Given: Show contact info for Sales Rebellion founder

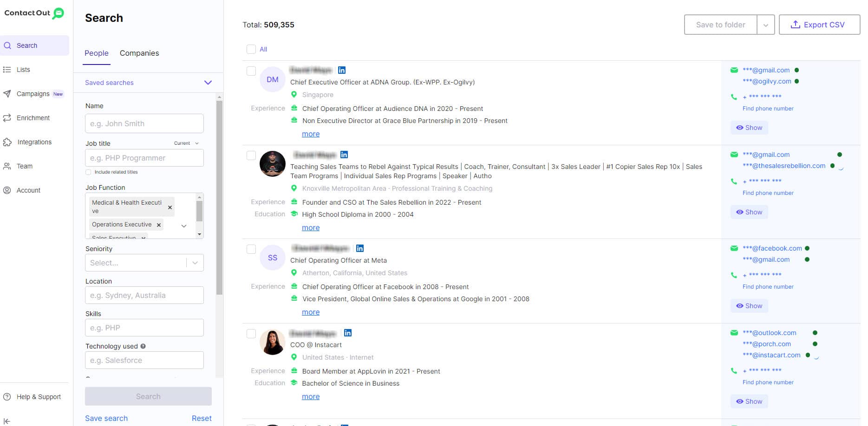Looking at the screenshot, I should [x=749, y=212].
